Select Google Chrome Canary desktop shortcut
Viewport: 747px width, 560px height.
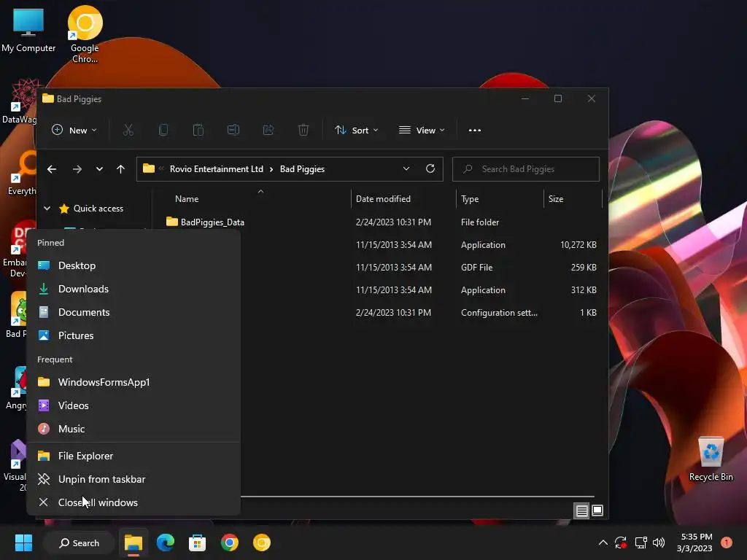(85, 34)
